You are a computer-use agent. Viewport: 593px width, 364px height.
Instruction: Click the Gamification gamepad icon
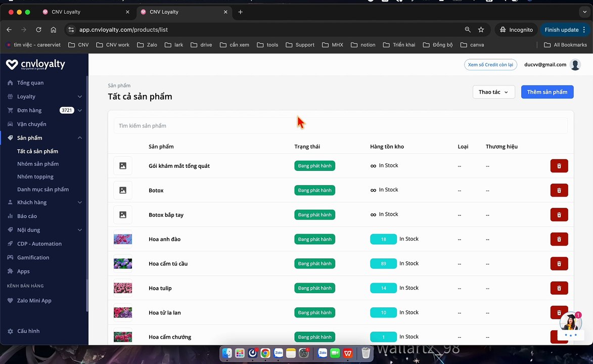[10, 257]
